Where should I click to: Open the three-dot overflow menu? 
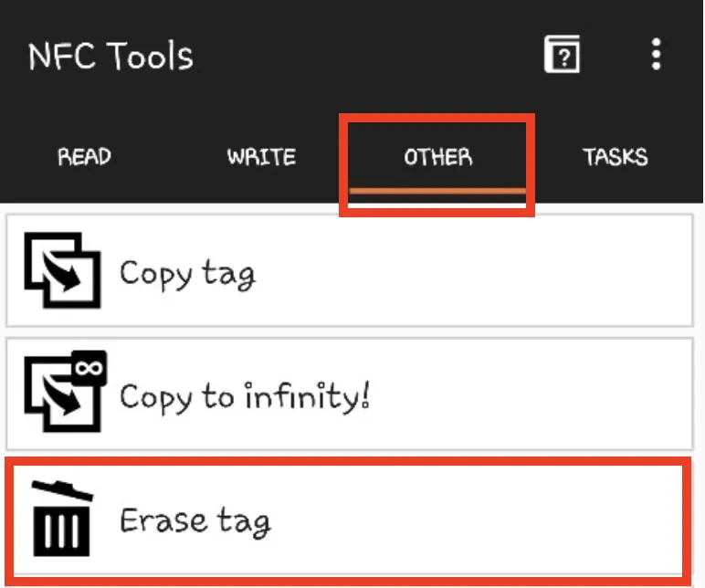point(656,54)
